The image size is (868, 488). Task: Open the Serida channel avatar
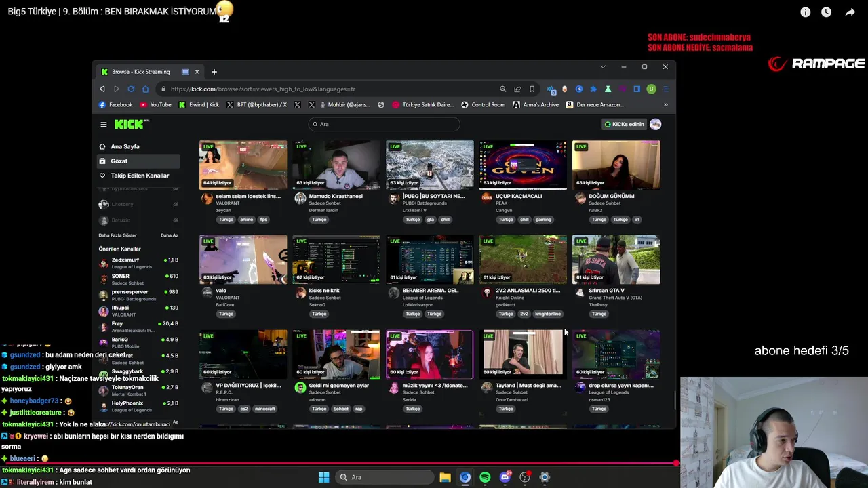[393, 388]
